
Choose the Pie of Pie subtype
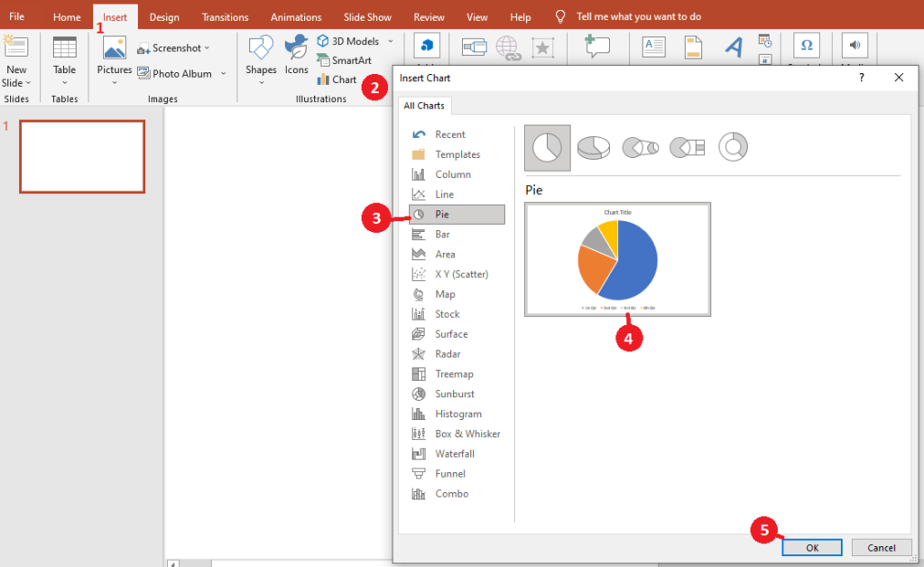[x=640, y=146]
